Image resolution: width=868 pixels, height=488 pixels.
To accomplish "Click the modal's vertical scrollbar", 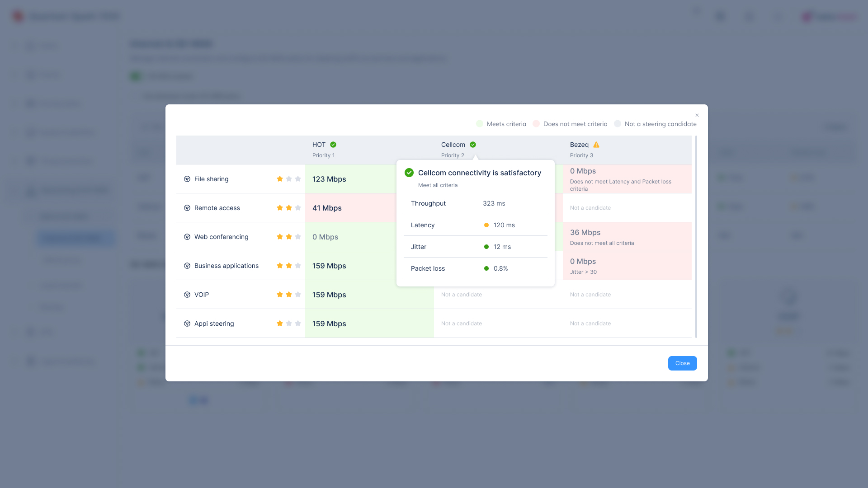I will coord(696,236).
